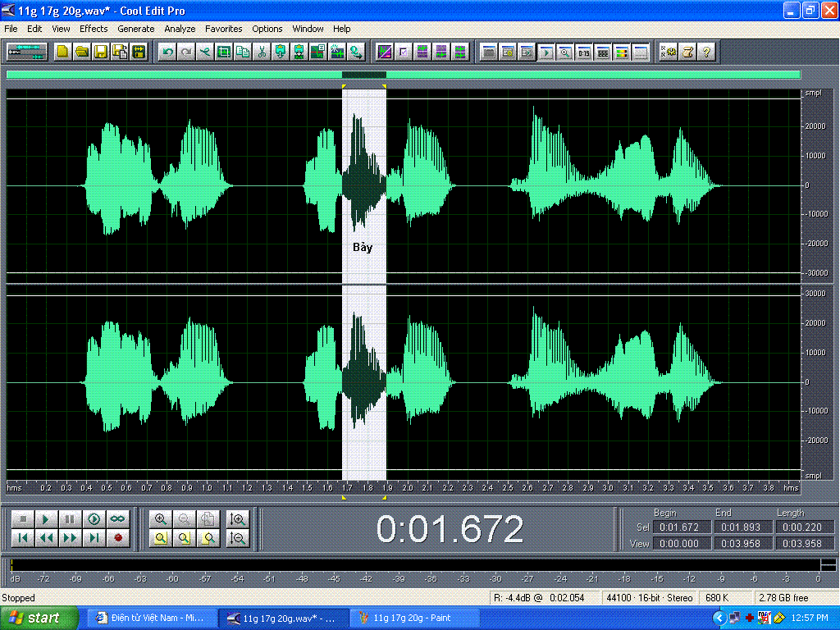Viewport: 840px width, 630px height.
Task: Toggle the Spectral View icon
Action: click(385, 52)
